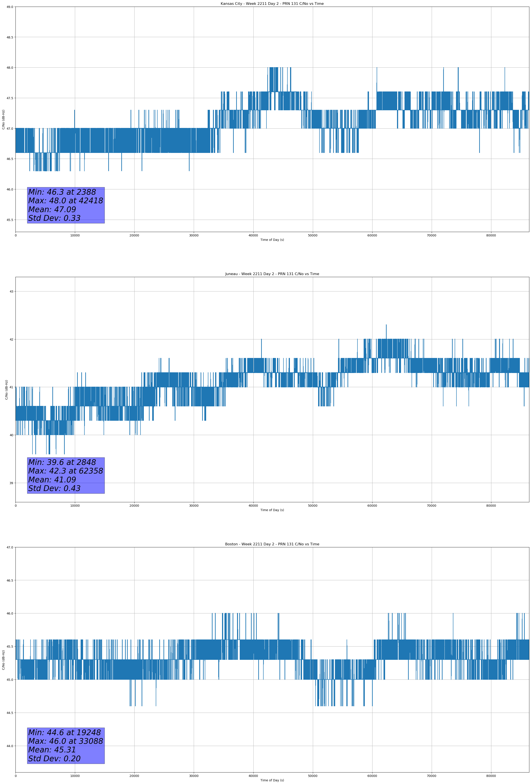Click the 80000 x-tick under Boston plot
This screenshot has width=532, height=784.
491,776
